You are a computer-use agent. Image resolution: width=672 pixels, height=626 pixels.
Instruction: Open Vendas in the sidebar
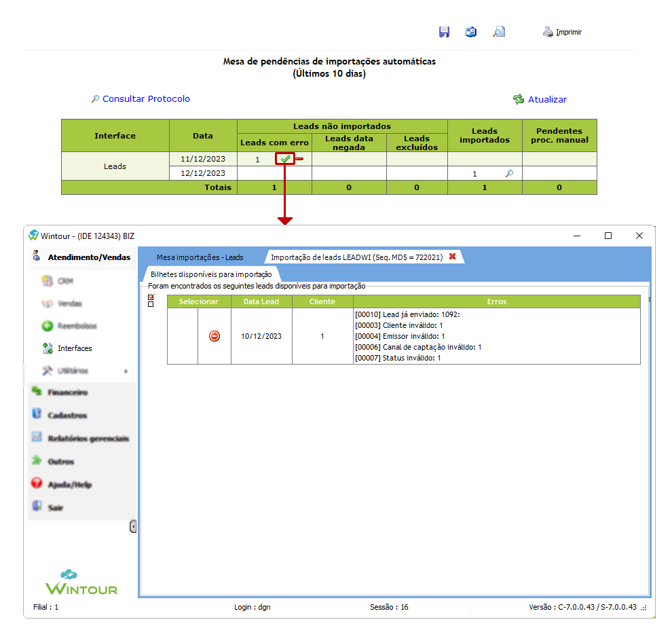(x=69, y=303)
